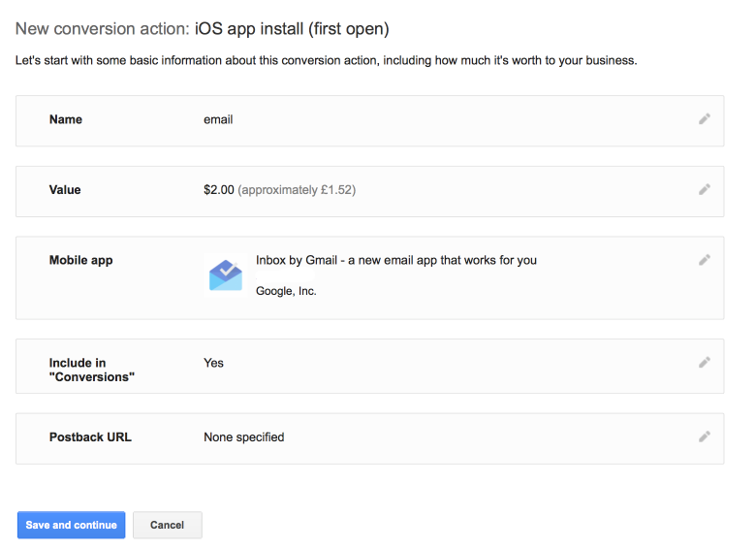The image size is (756, 549).
Task: Click the "None specified" postback text
Action: coord(243,436)
